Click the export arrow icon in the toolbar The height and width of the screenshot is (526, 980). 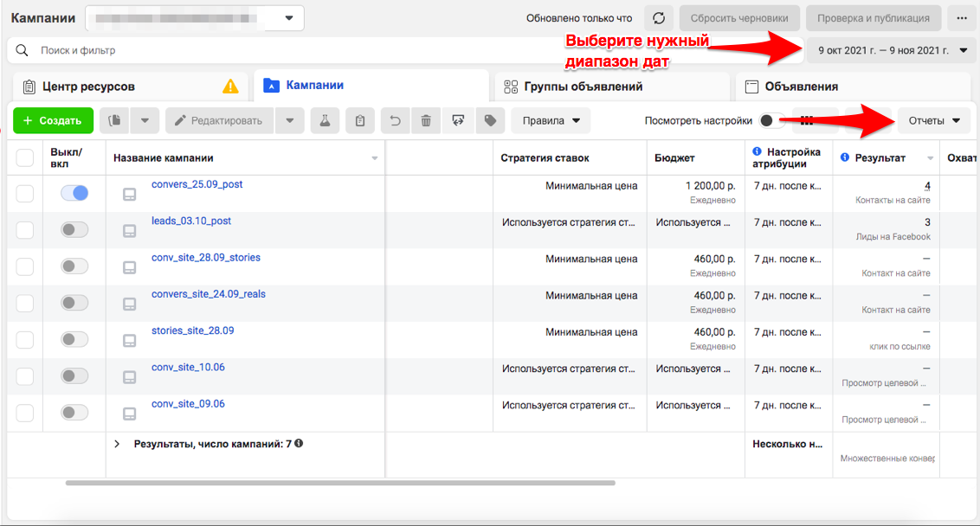click(x=458, y=120)
